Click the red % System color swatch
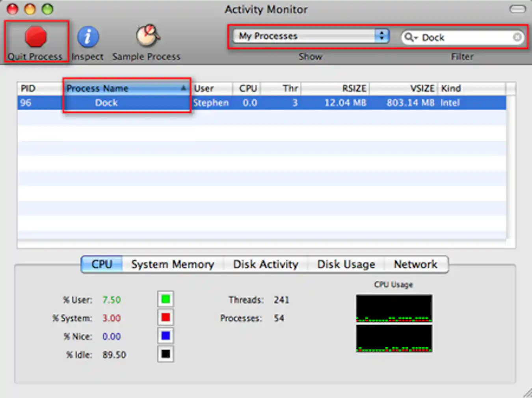Image resolution: width=532 pixels, height=398 pixels. click(165, 317)
